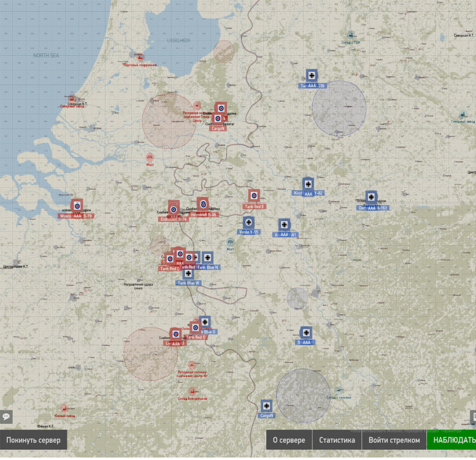Select the blue airfield icon labeled B-163
Viewport: 476px width, 460px height.
click(371, 197)
